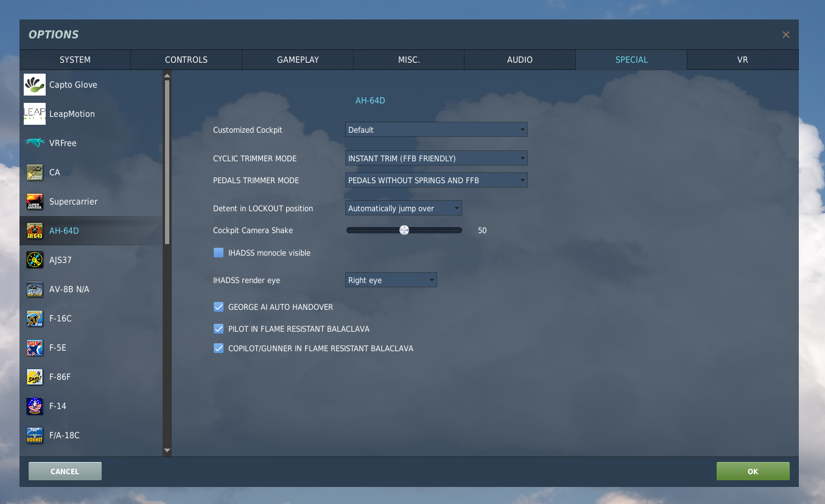Screen dimensions: 825x504
Task: Expand the PEDALS TRIMMER MODE dropdown
Action: tap(437, 180)
